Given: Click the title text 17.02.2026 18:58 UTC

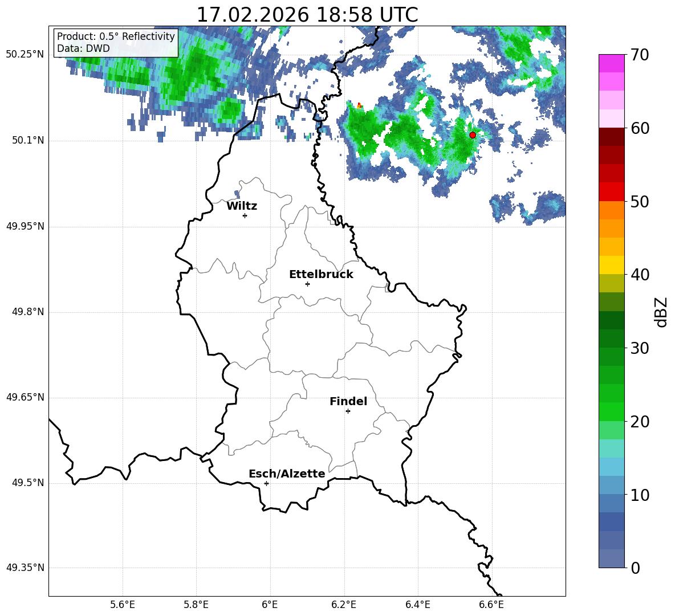Looking at the screenshot, I should point(307,15).
